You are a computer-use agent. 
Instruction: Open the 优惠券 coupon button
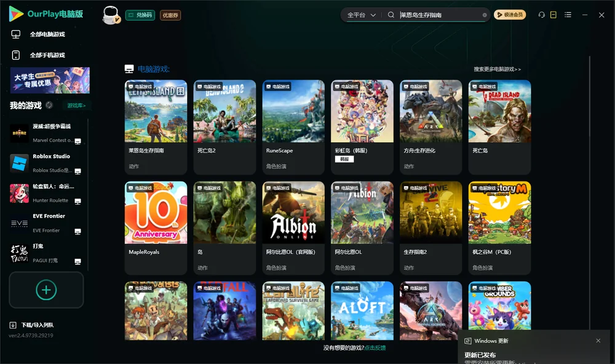point(170,15)
